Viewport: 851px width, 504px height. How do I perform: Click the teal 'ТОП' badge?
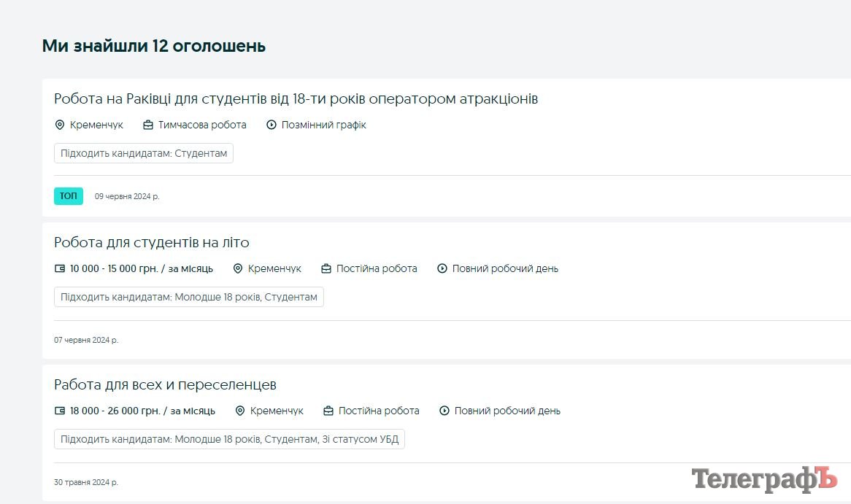tap(69, 196)
